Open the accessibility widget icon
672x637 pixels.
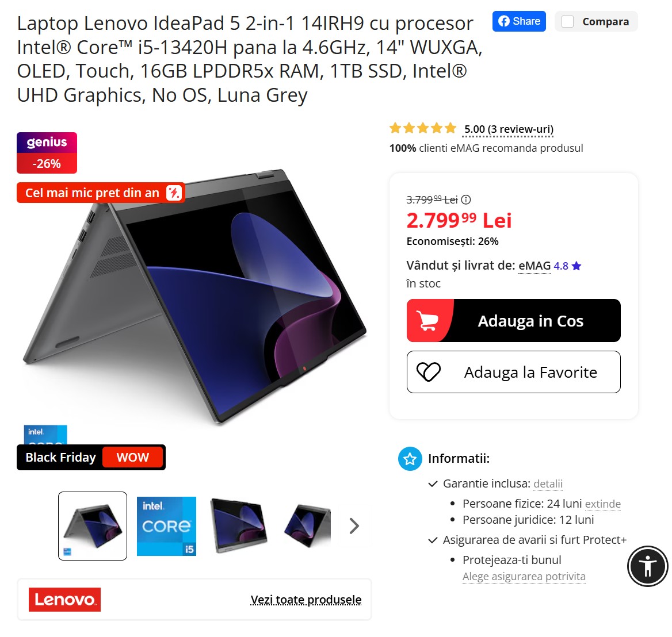pyautogui.click(x=648, y=566)
